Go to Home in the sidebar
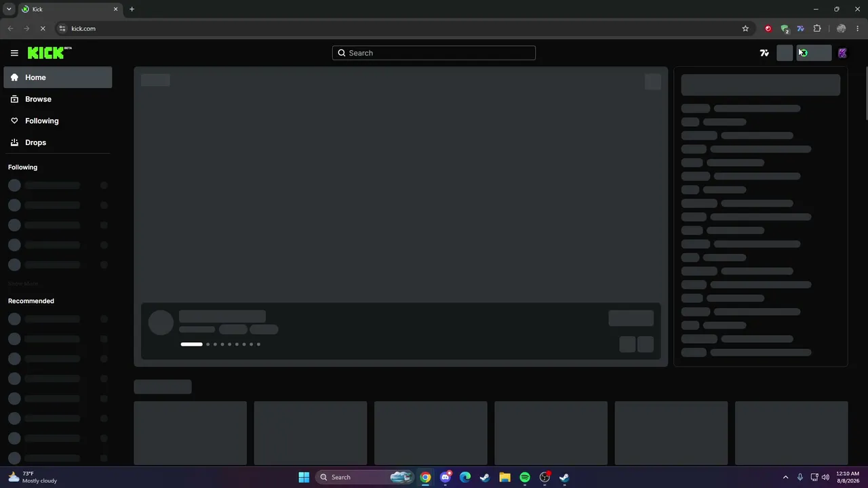Screen dimensions: 868x488 point(58,77)
